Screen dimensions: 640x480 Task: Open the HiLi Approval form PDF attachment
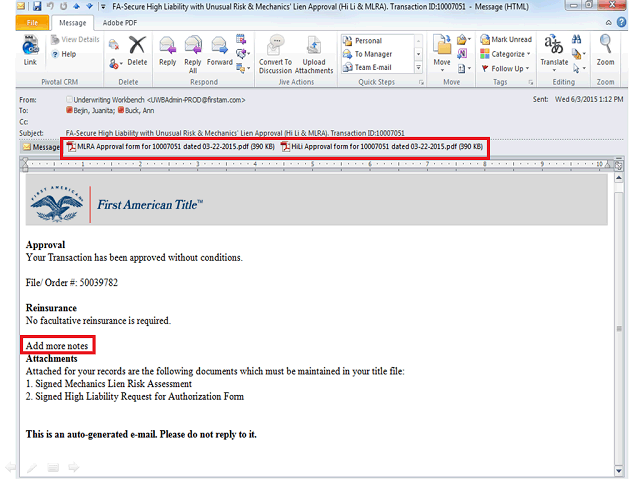(x=382, y=147)
